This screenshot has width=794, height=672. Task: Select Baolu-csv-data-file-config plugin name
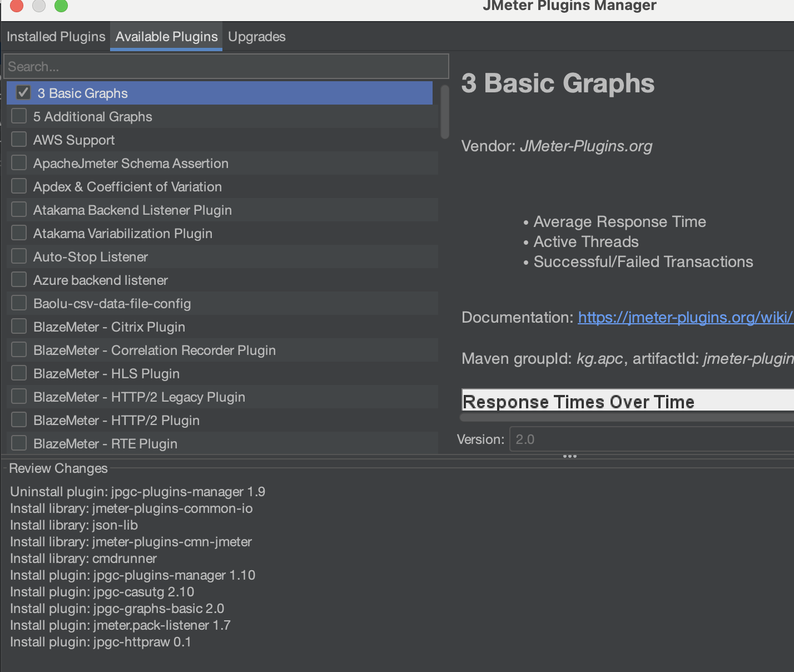point(112,304)
